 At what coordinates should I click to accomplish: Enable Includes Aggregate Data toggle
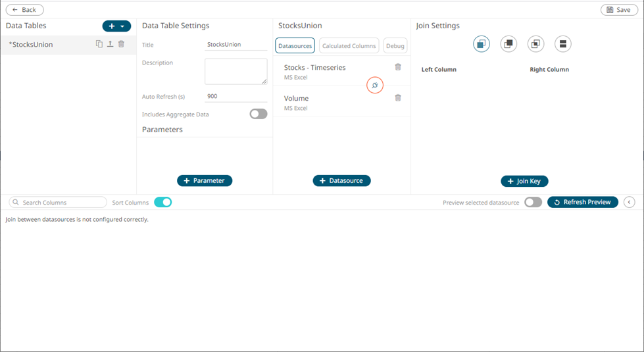(258, 114)
